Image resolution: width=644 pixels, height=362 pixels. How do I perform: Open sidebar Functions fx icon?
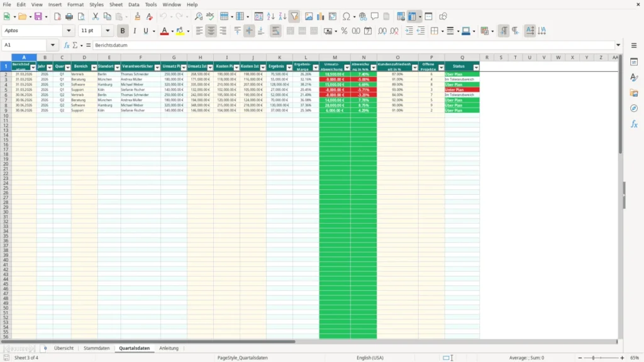pos(634,124)
